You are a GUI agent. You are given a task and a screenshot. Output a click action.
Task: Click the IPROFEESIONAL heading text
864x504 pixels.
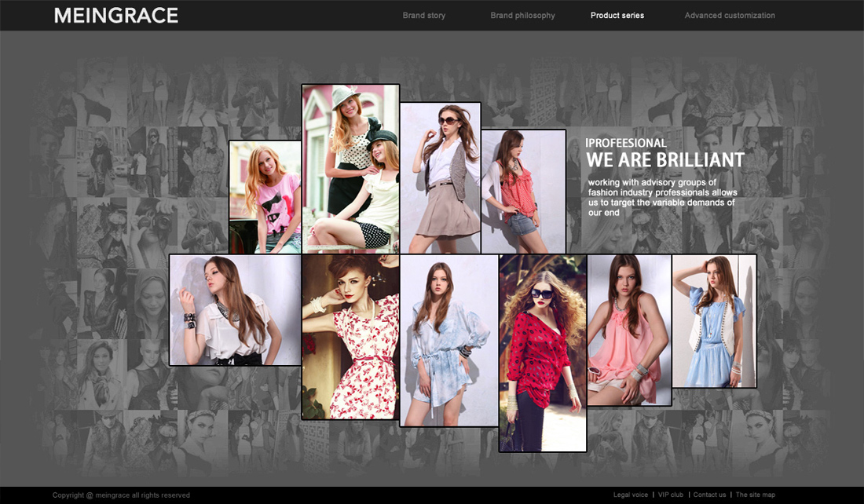pos(626,143)
